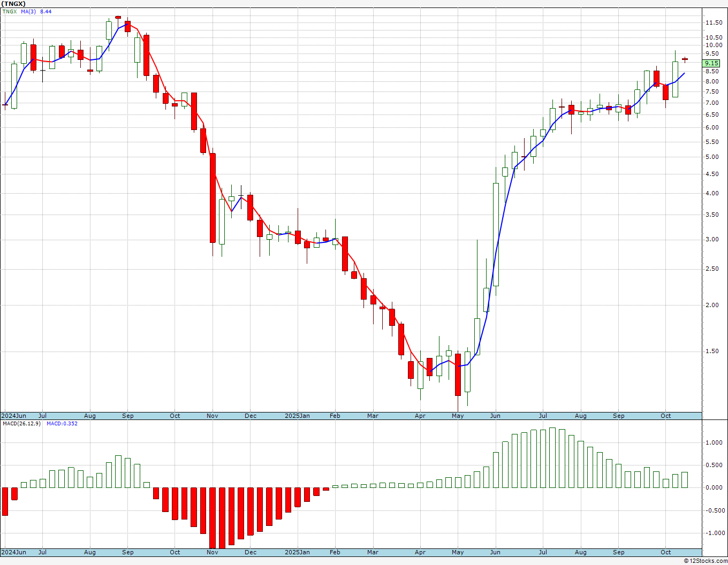Screen dimensions: 728x565
Task: Click the tall green candle in late May
Action: tap(496, 234)
